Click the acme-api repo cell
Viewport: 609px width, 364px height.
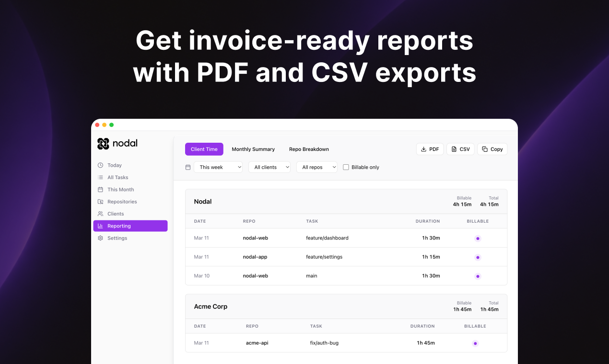pos(257,343)
